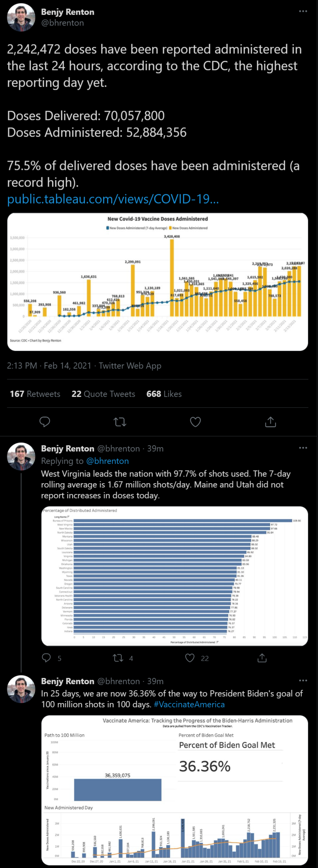Image resolution: width=318 pixels, height=868 pixels.
Task: Retweet the main vaccine doses tweet
Action: pos(120,422)
